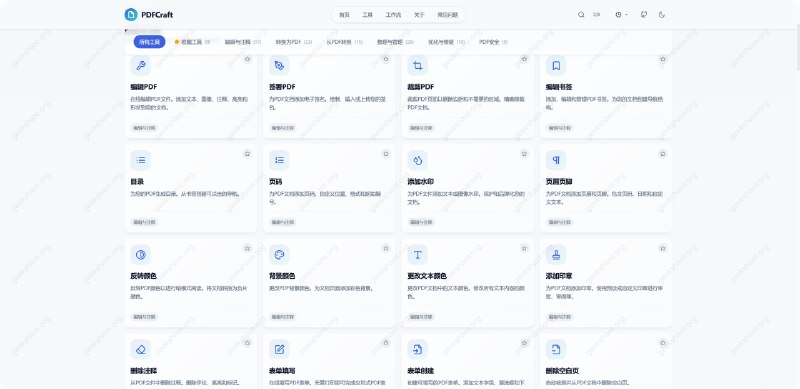Image resolution: width=800 pixels, height=389 pixels.
Task: Click the 编辑与注释 tag on 编辑书签 card
Action: [559, 128]
